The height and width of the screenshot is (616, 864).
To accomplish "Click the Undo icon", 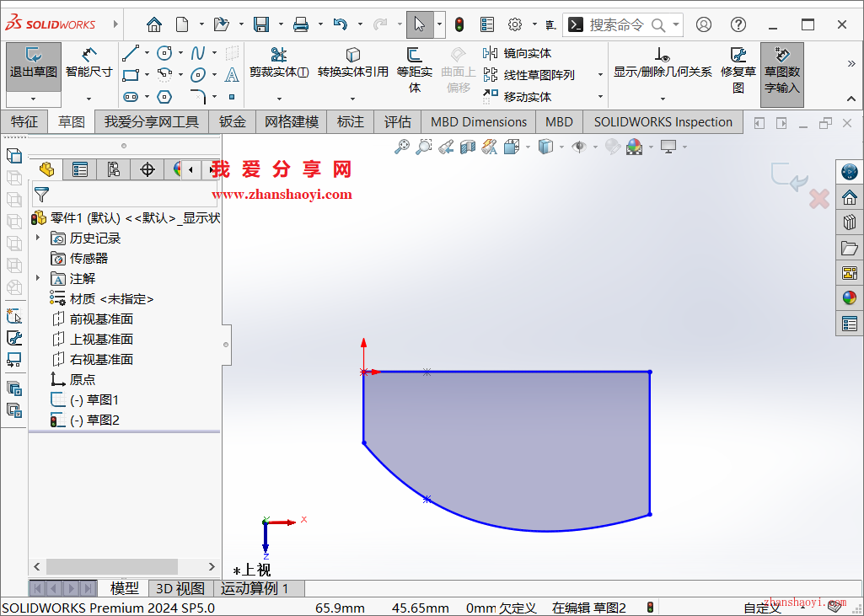I will click(341, 24).
